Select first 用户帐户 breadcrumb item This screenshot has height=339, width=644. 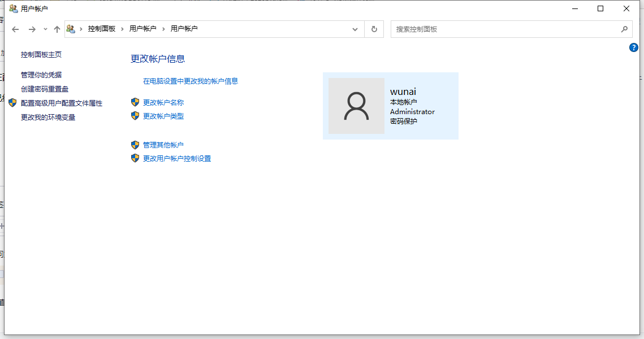(x=142, y=29)
